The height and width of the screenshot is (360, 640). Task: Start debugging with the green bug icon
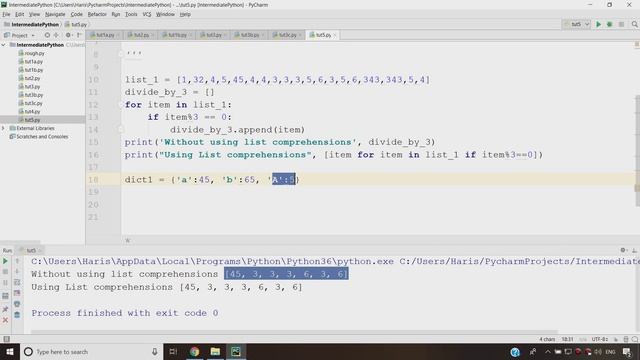(609, 24)
